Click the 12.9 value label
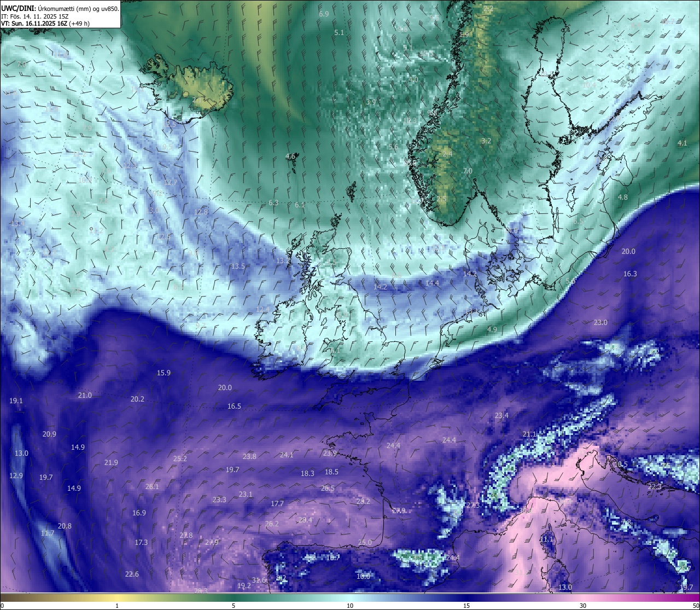This screenshot has height=610, width=700. [16, 475]
